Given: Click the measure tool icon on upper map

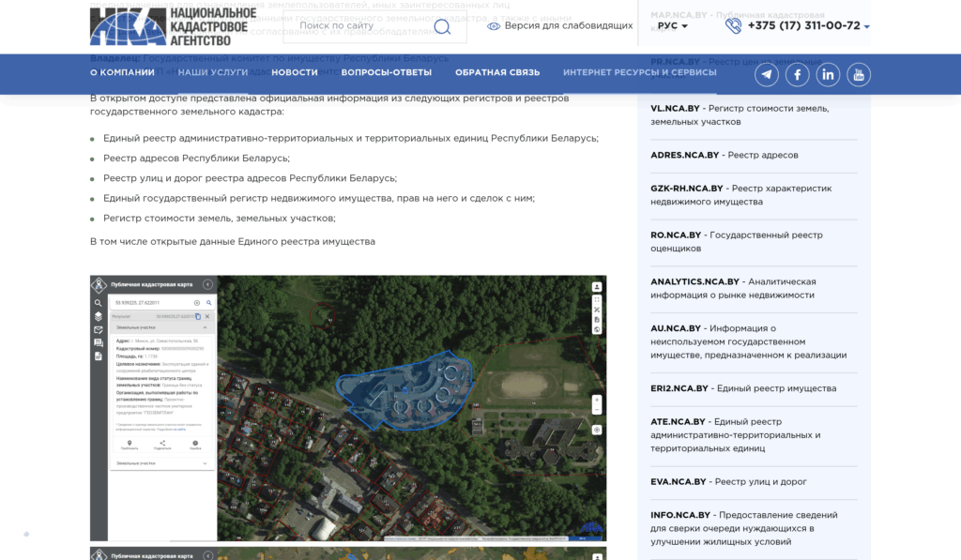Looking at the screenshot, I should (596, 310).
